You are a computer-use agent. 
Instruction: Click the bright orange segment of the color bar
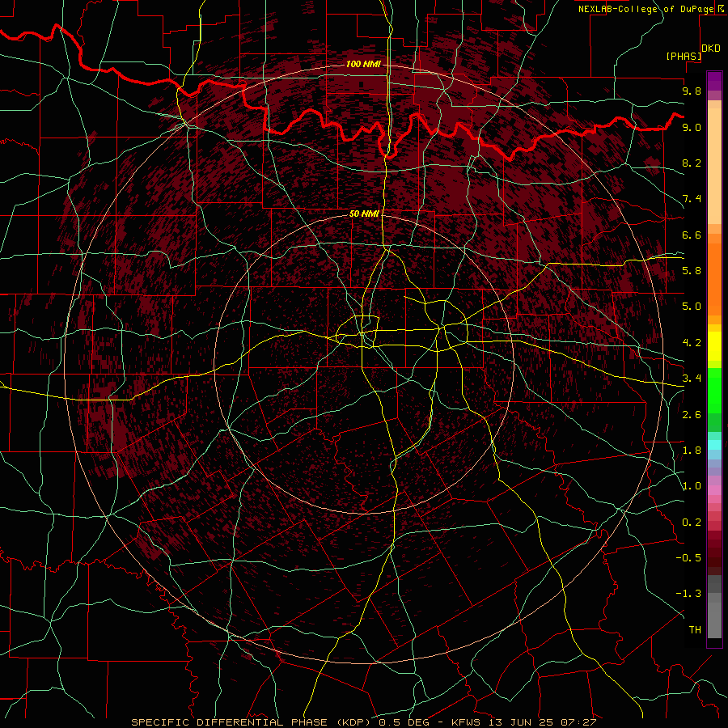click(714, 278)
